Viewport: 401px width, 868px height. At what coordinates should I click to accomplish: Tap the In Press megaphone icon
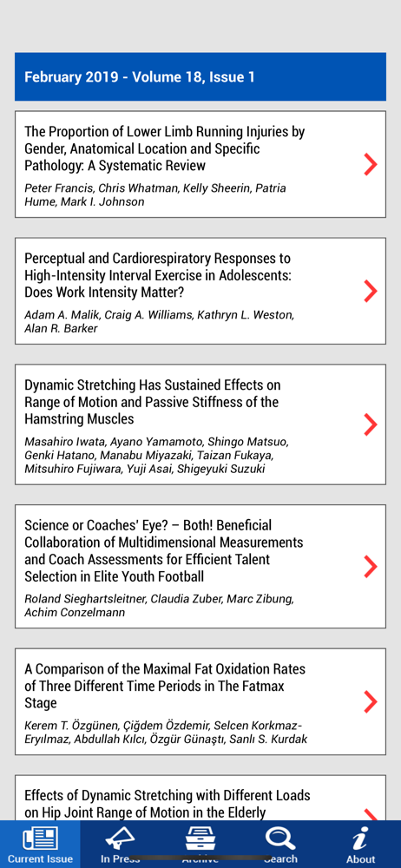click(x=120, y=838)
